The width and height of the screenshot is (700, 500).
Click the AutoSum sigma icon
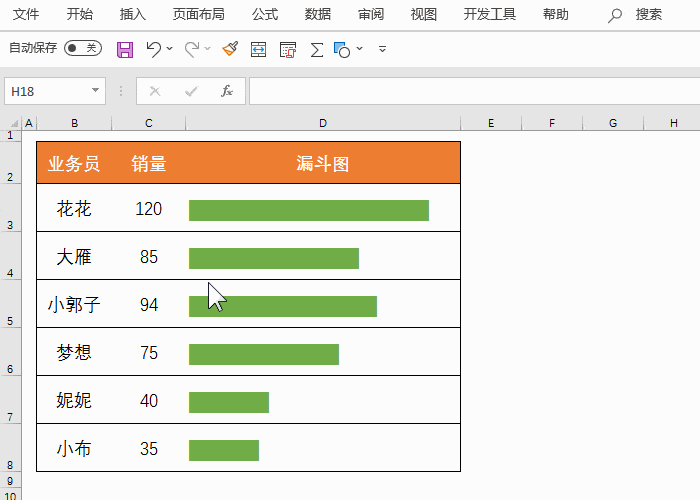coord(317,49)
